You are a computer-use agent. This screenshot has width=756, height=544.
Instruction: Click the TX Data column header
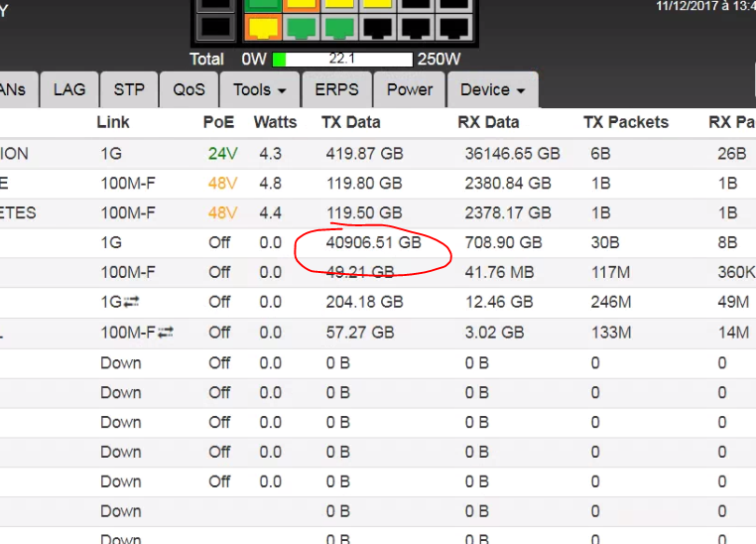coord(350,122)
